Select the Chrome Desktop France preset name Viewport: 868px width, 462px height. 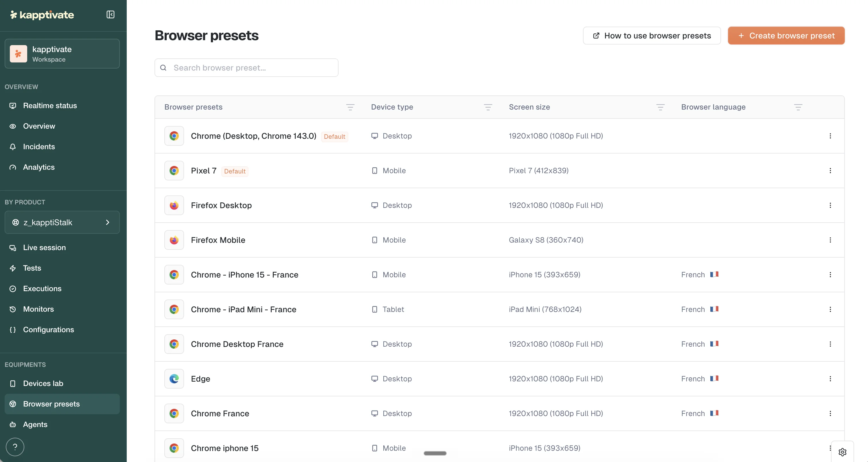(x=237, y=344)
